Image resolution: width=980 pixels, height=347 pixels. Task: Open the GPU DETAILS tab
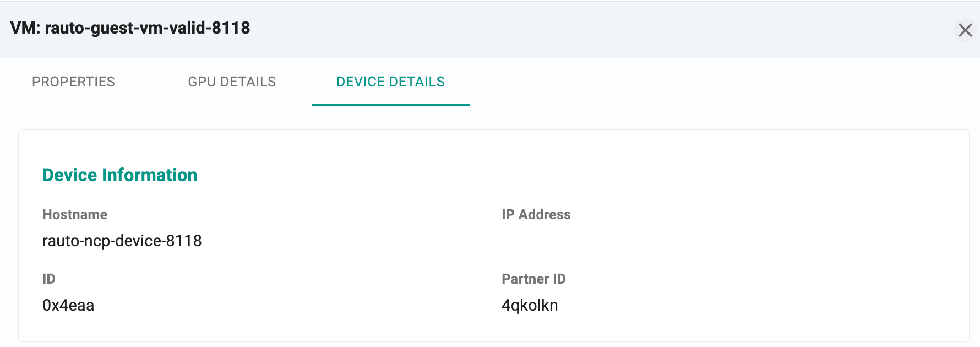[x=232, y=82]
